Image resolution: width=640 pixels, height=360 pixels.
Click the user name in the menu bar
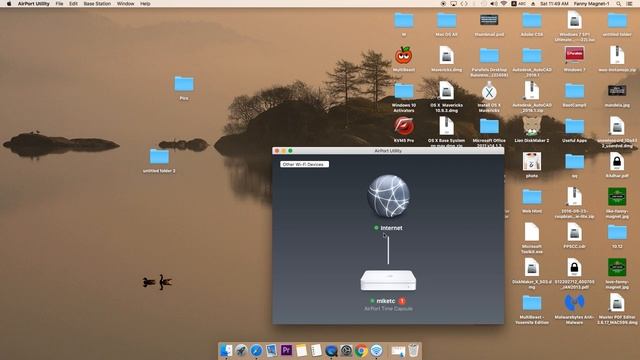591,4
